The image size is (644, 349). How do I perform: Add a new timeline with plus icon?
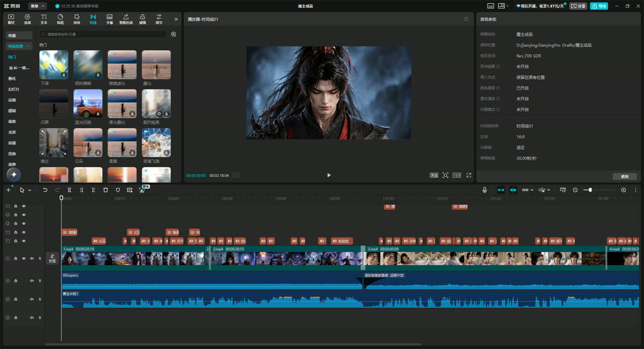coord(8,190)
